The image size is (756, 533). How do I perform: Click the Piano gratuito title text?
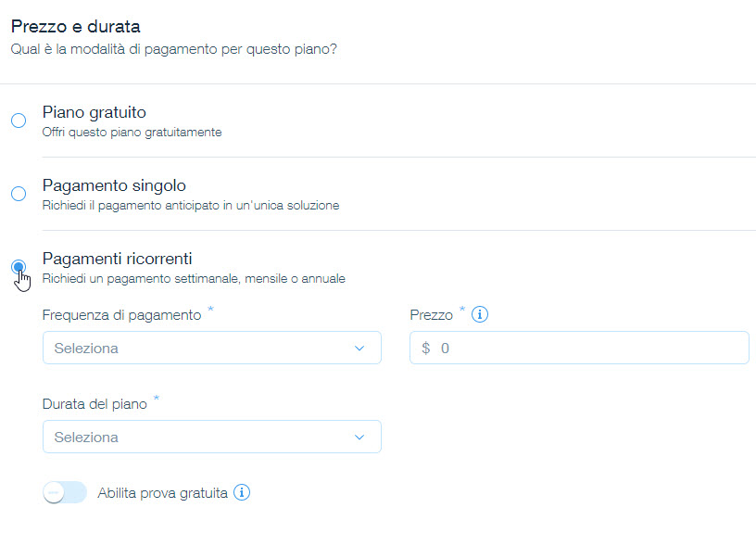pyautogui.click(x=94, y=112)
